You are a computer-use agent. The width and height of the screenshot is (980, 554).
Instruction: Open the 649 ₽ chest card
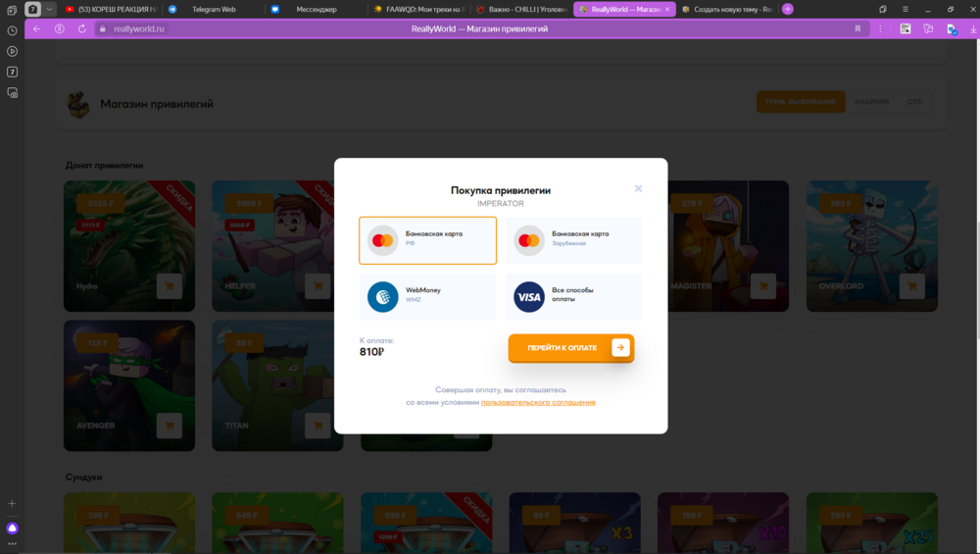pyautogui.click(x=277, y=523)
